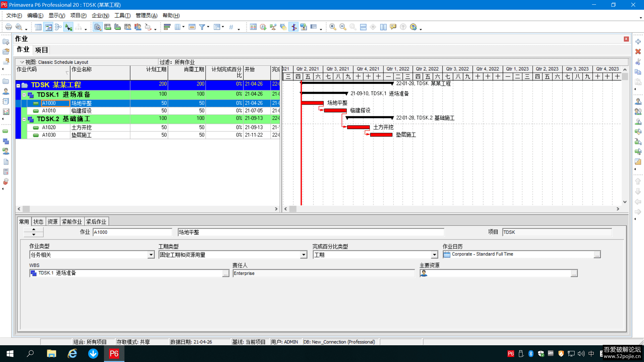The width and height of the screenshot is (644, 362).
Task: Click the down arrow to next activity
Action: pyautogui.click(x=34, y=234)
